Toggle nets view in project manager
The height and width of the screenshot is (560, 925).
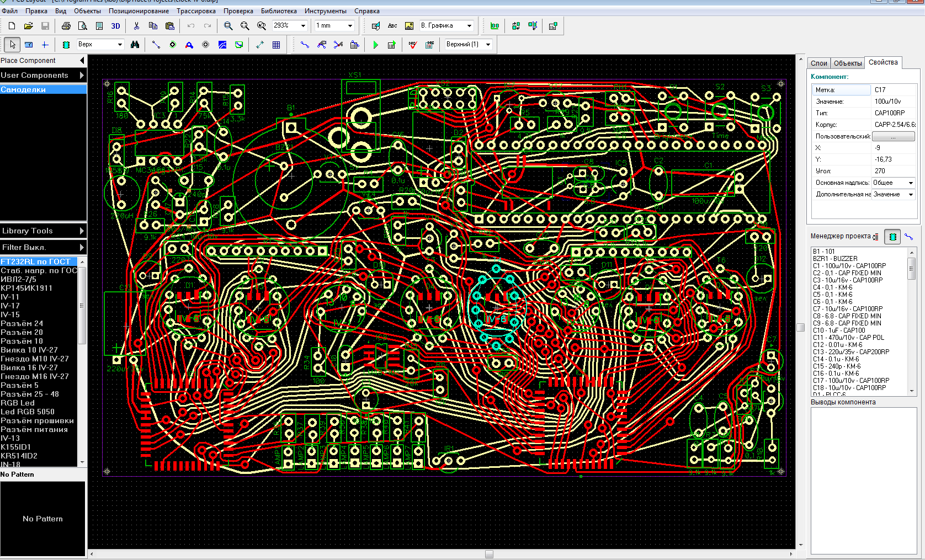tap(908, 237)
